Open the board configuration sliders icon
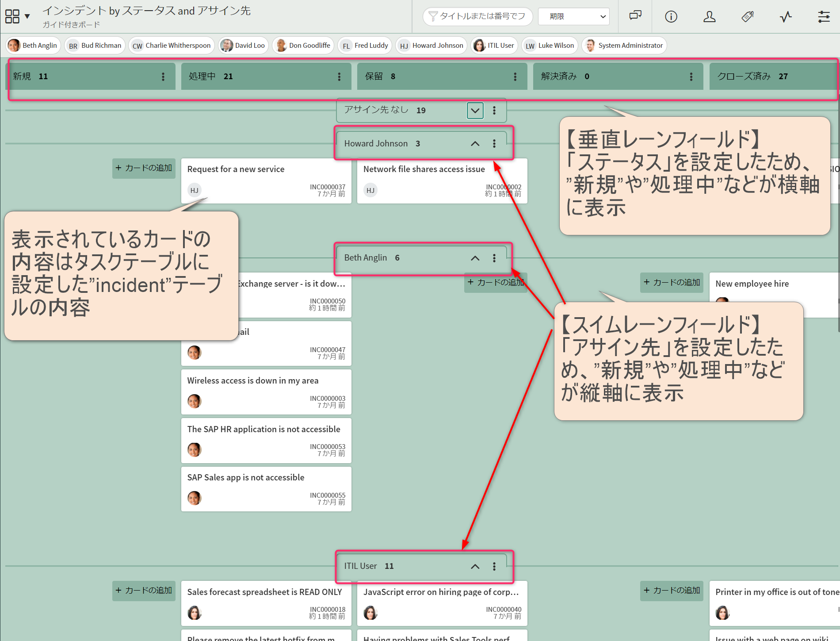This screenshot has width=840, height=641. [824, 16]
